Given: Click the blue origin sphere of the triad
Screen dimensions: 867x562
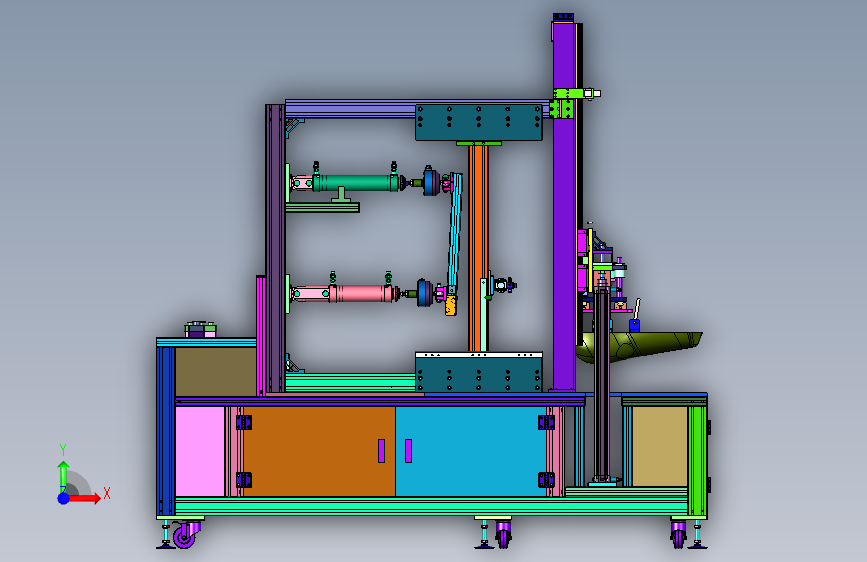Looking at the screenshot, I should (63, 498).
